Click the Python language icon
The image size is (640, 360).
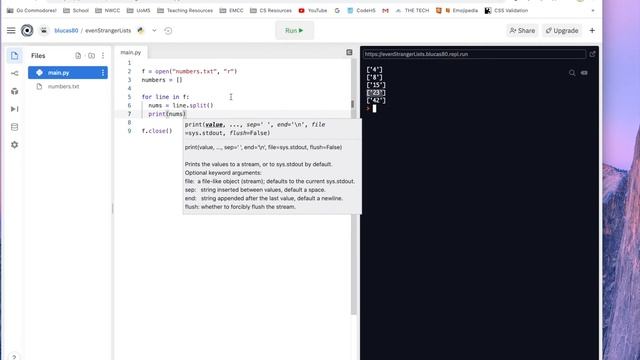[141, 30]
